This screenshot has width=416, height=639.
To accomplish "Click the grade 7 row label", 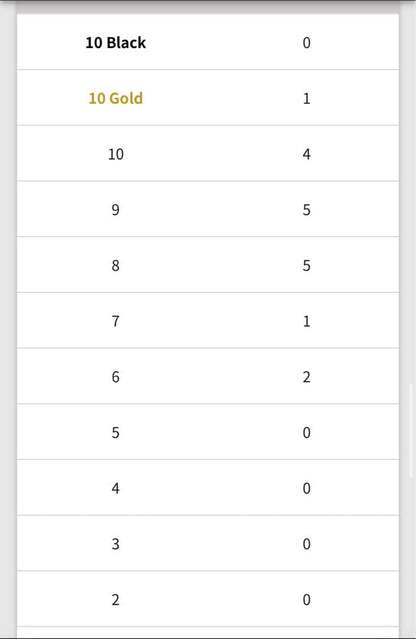I will point(115,321).
